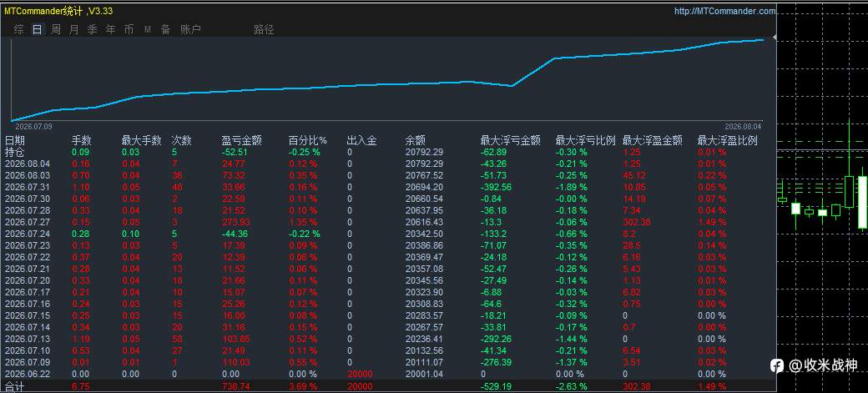This screenshot has width=868, height=393.
Task: Click the -52.51 open position loss
Action: click(x=235, y=152)
